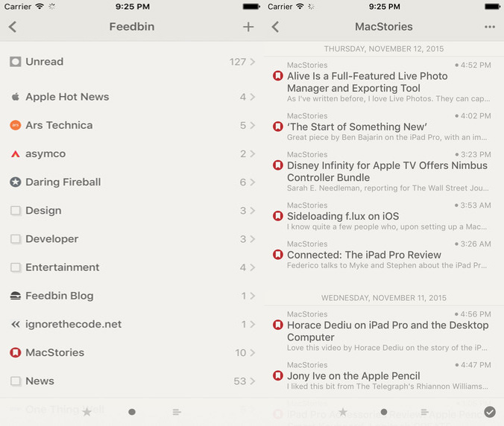The height and width of the screenshot is (426, 504).
Task: Expand the asymco chevron
Action: pos(253,153)
